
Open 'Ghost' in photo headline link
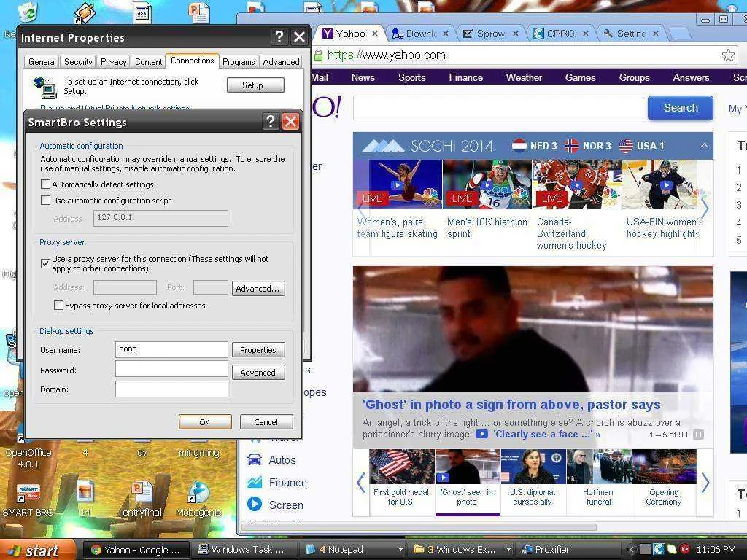[511, 405]
